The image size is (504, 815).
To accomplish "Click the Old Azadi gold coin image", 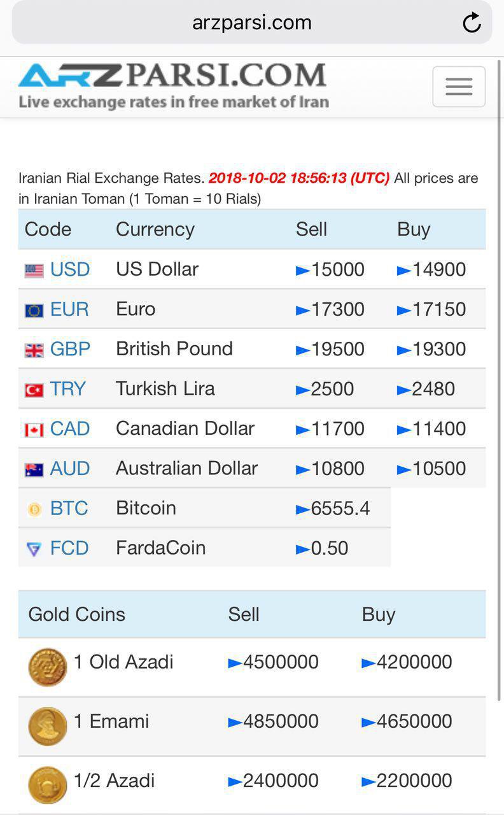I will [x=48, y=667].
